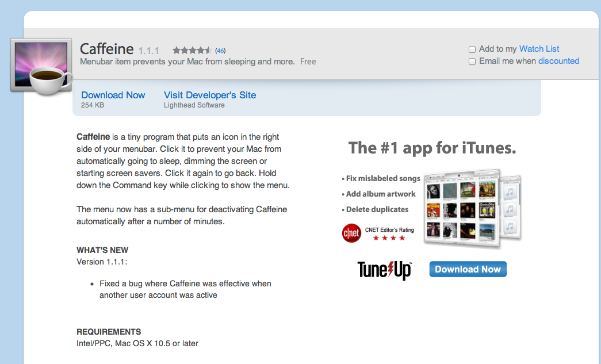The height and width of the screenshot is (364, 601).
Task: Click the star rating next to Caffeine 1.1.1
Action: pos(192,50)
